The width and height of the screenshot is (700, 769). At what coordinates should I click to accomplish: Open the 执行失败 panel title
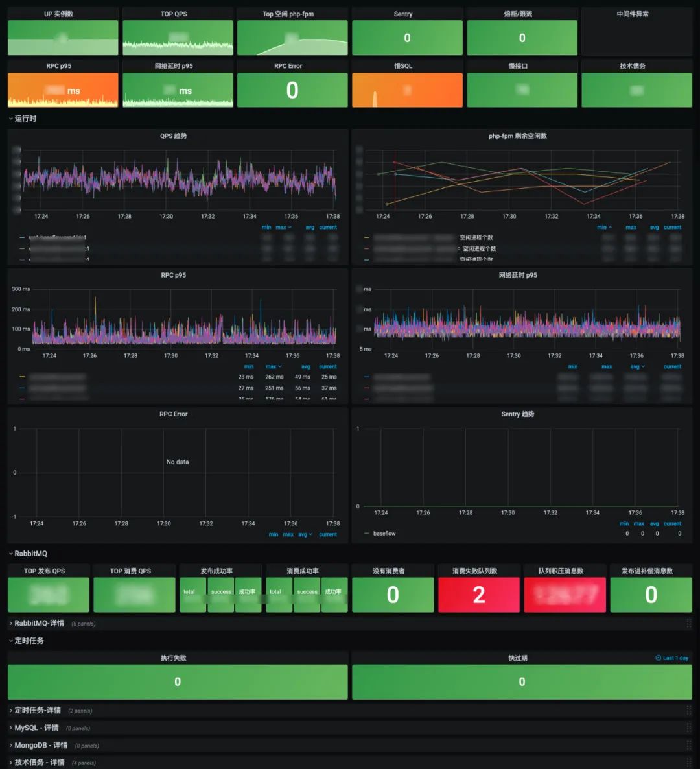click(174, 657)
